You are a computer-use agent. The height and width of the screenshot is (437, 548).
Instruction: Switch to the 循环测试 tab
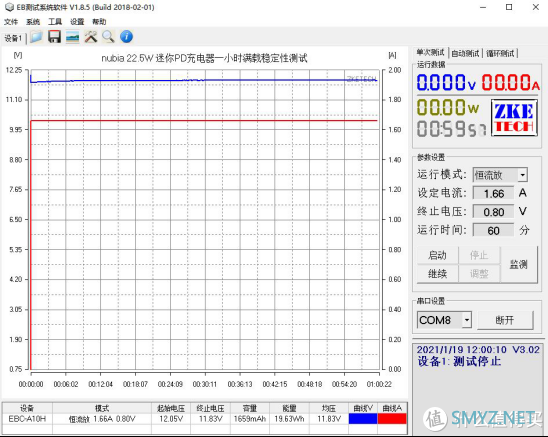pyautogui.click(x=500, y=53)
